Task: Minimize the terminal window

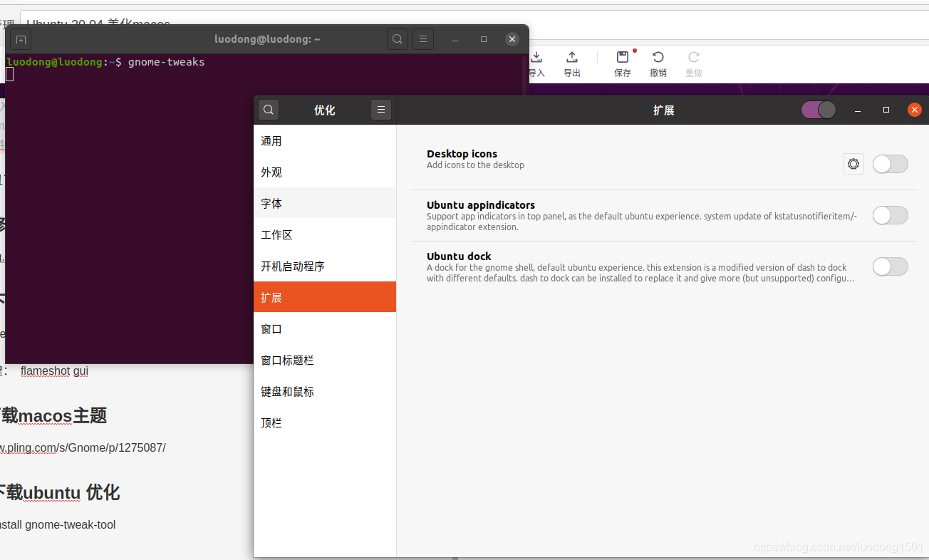Action: point(456,39)
